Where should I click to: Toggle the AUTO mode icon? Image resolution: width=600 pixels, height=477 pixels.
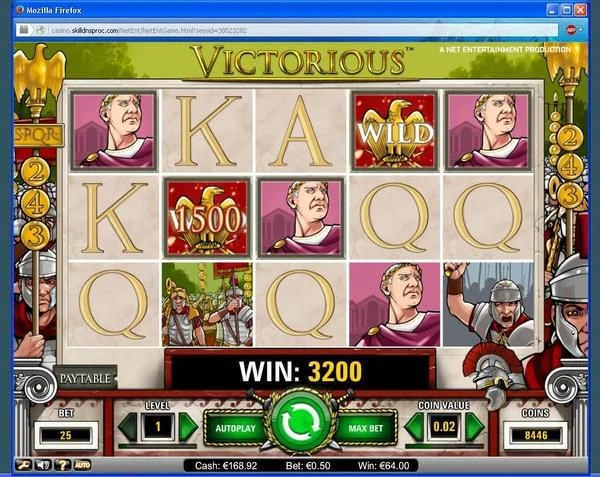[x=82, y=465]
